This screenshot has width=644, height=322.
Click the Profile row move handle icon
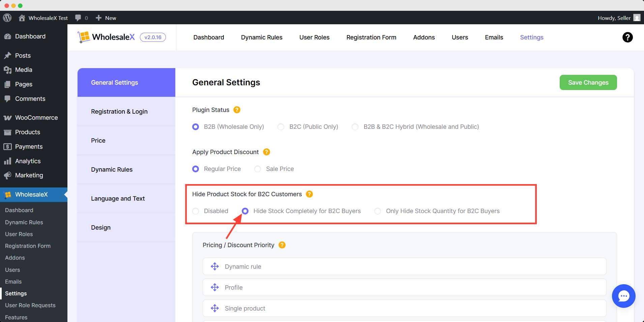pos(215,288)
